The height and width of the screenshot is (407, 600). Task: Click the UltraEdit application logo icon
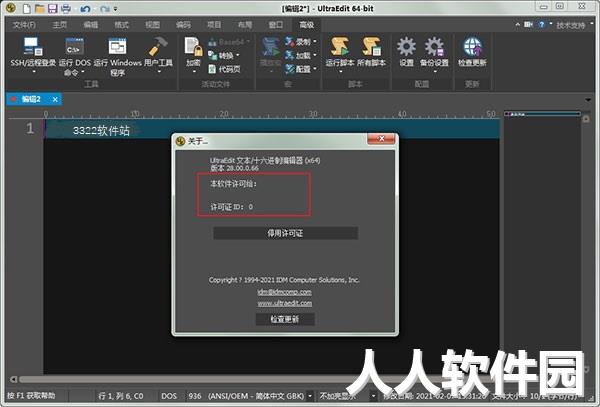click(x=11, y=8)
